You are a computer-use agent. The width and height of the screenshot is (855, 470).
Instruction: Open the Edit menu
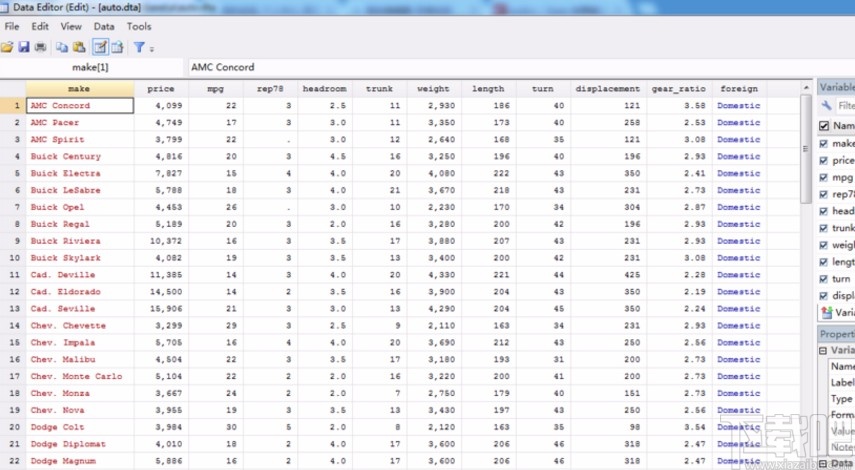(40, 26)
